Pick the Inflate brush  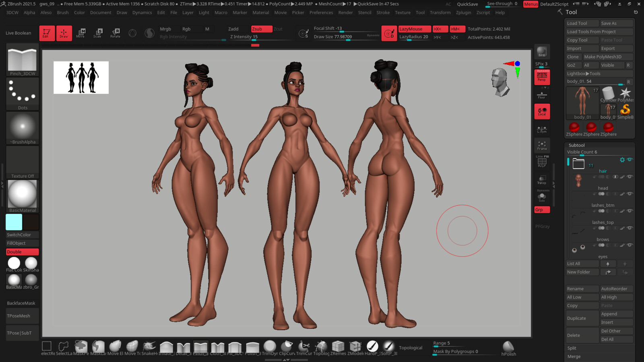[x=166, y=348]
